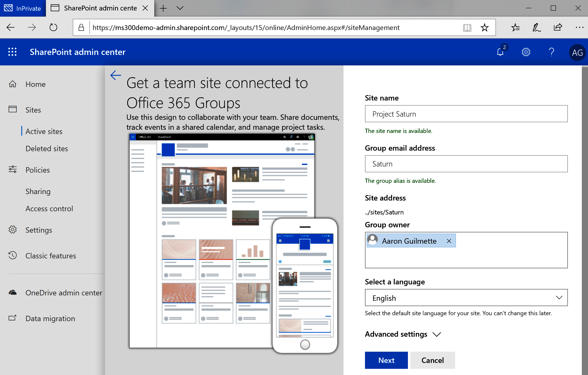Click the browser share icon

click(558, 27)
